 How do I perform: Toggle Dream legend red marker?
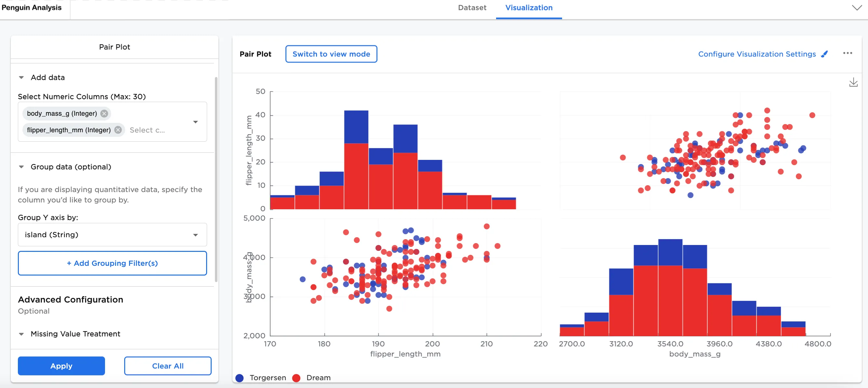click(x=296, y=378)
